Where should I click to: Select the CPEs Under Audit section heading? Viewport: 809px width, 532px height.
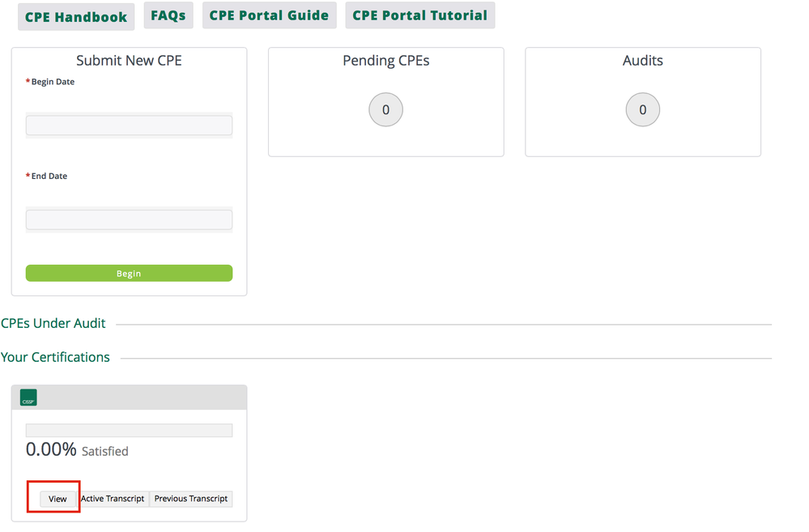click(x=53, y=323)
